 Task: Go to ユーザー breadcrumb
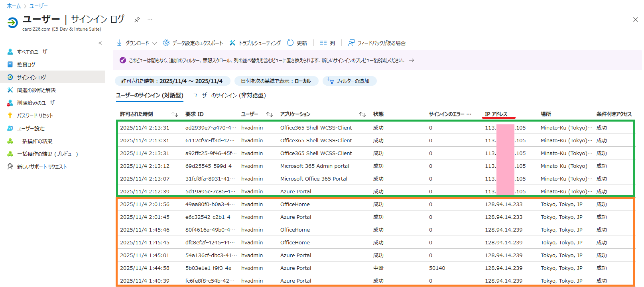click(39, 6)
